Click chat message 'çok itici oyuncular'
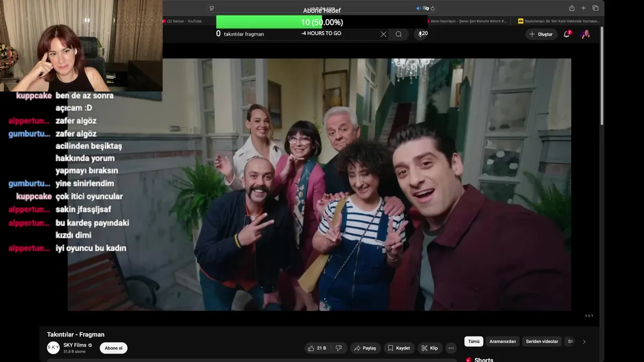This screenshot has height=362, width=644. [x=89, y=196]
